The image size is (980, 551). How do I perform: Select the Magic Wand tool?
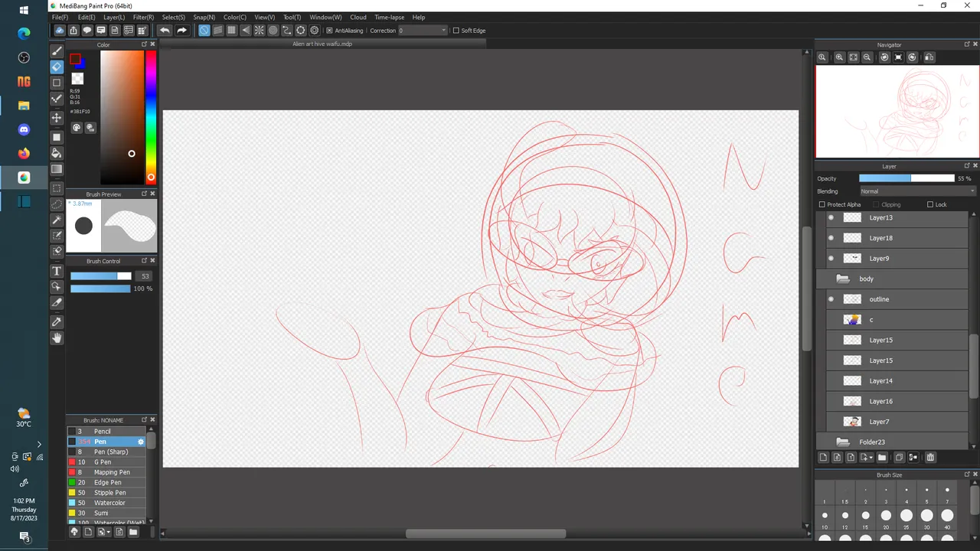57,220
